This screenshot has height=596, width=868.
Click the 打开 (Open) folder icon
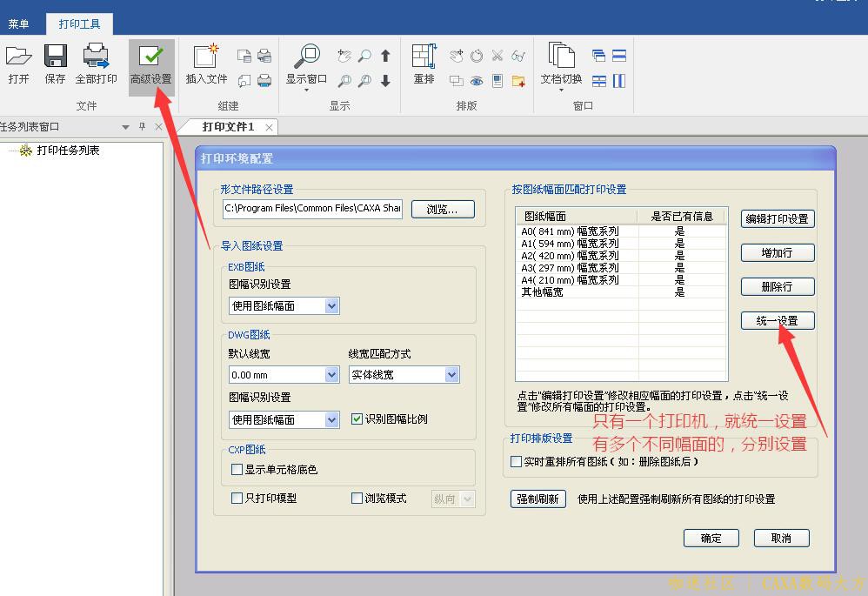pyautogui.click(x=18, y=57)
